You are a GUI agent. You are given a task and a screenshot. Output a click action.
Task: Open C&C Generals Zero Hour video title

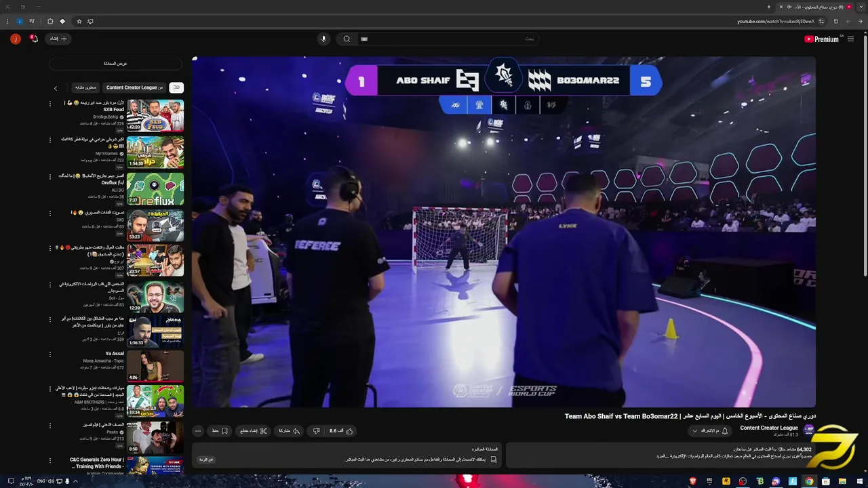tap(97, 463)
